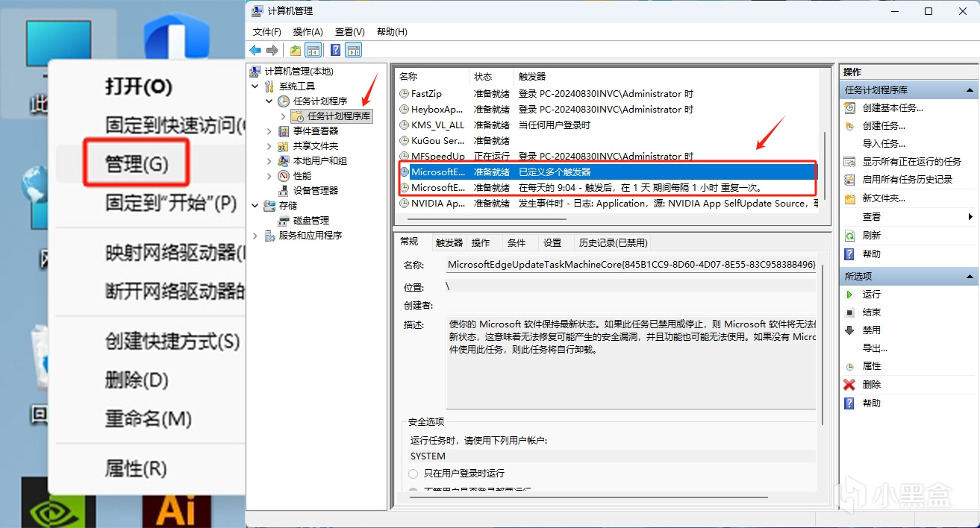980x528 pixels.
Task: Click 导入任务... in the actions pane
Action: (884, 143)
